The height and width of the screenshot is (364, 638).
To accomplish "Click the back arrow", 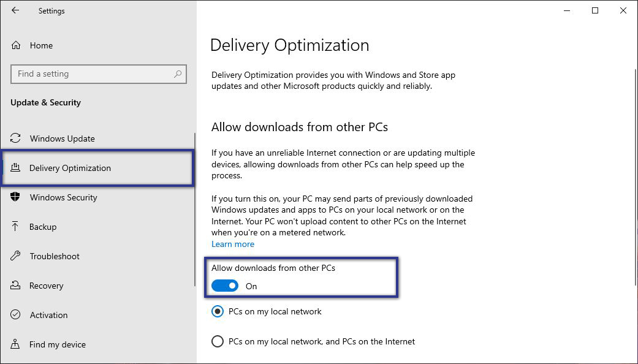I will [x=15, y=10].
